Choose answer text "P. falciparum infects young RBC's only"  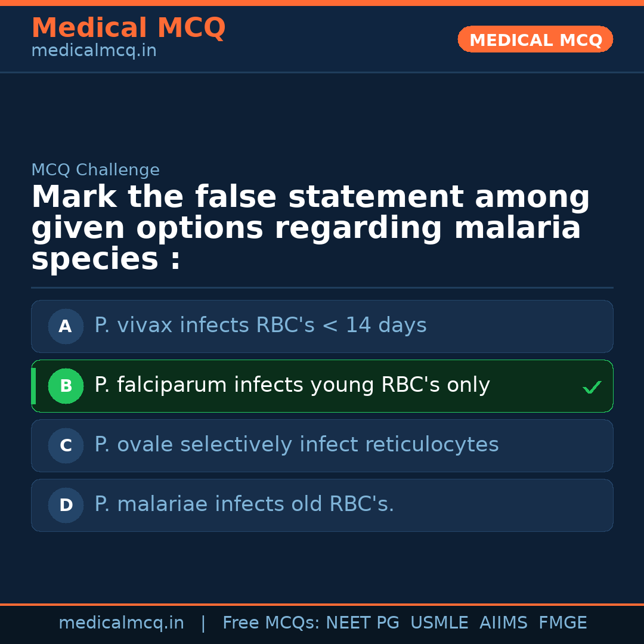pyautogui.click(x=292, y=385)
